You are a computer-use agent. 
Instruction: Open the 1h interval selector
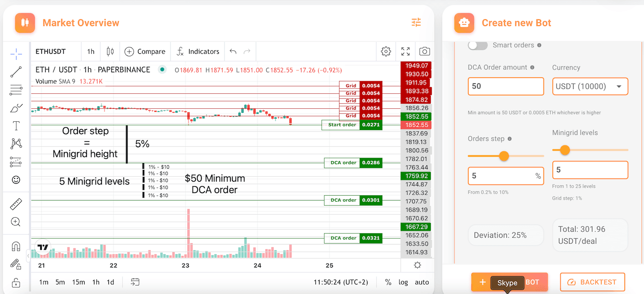[x=90, y=51]
